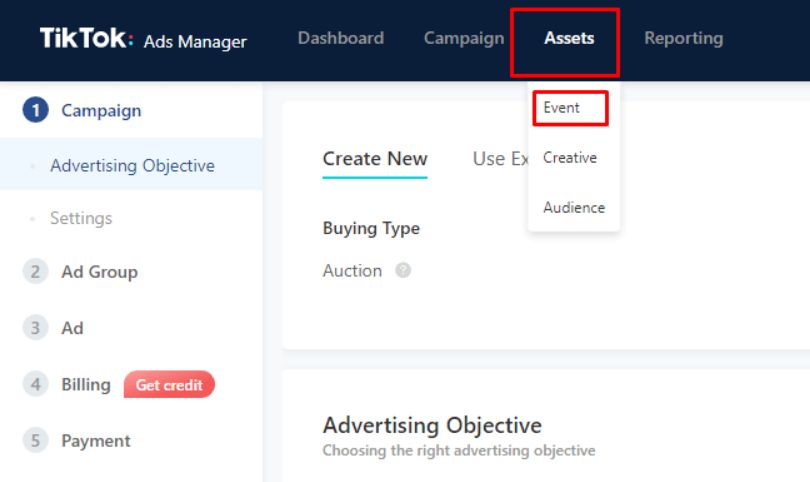Click the TikTok Ads Manager logo
Image resolution: width=810 pixels, height=482 pixels.
142,39
